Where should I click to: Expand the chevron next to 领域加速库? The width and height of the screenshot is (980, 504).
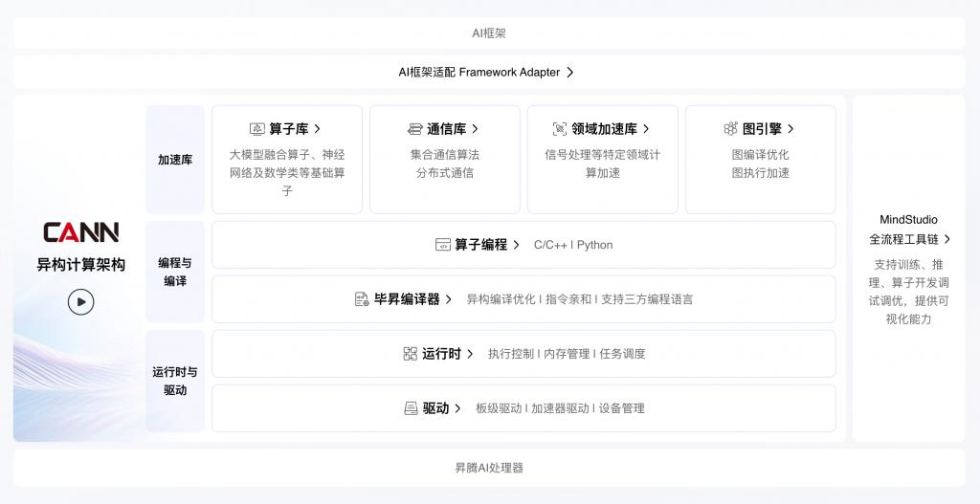tap(646, 129)
